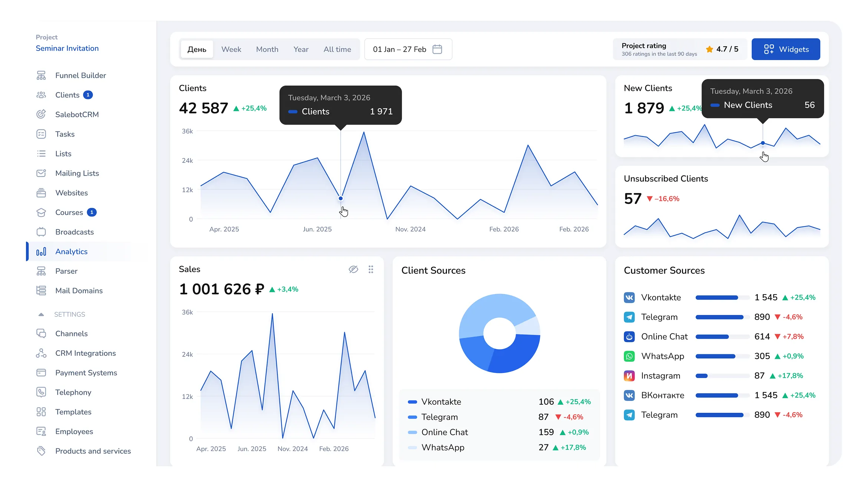
Task: Click the Telegram progress bar under Customer Sources
Action: 722,317
